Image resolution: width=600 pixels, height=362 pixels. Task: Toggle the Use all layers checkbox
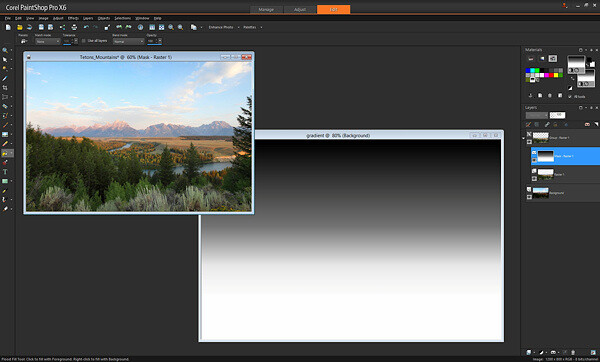(84, 41)
